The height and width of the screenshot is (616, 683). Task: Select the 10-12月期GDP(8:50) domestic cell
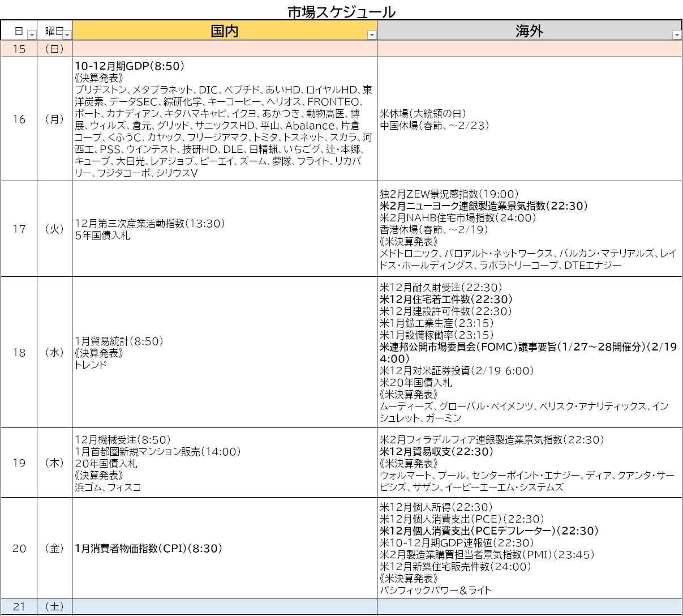tap(224, 119)
